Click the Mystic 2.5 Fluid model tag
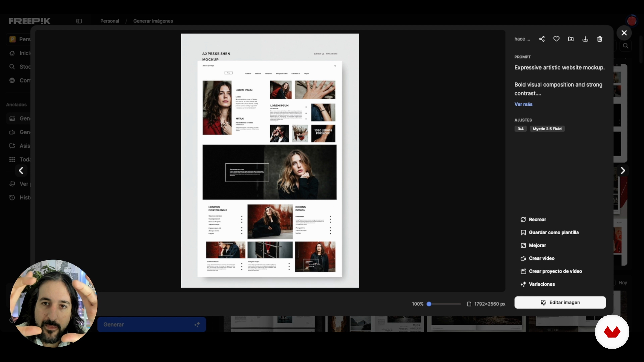The height and width of the screenshot is (362, 644). (x=547, y=129)
